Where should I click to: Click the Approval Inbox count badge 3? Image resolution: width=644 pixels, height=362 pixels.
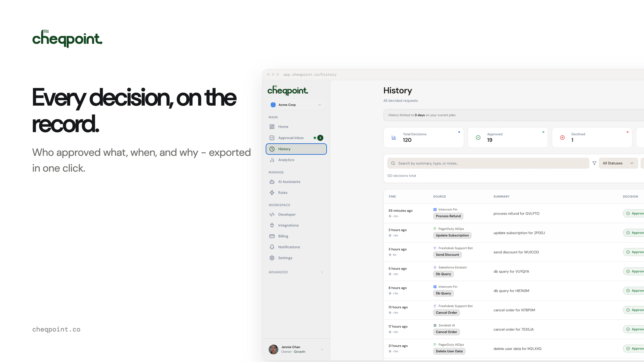pyautogui.click(x=320, y=138)
